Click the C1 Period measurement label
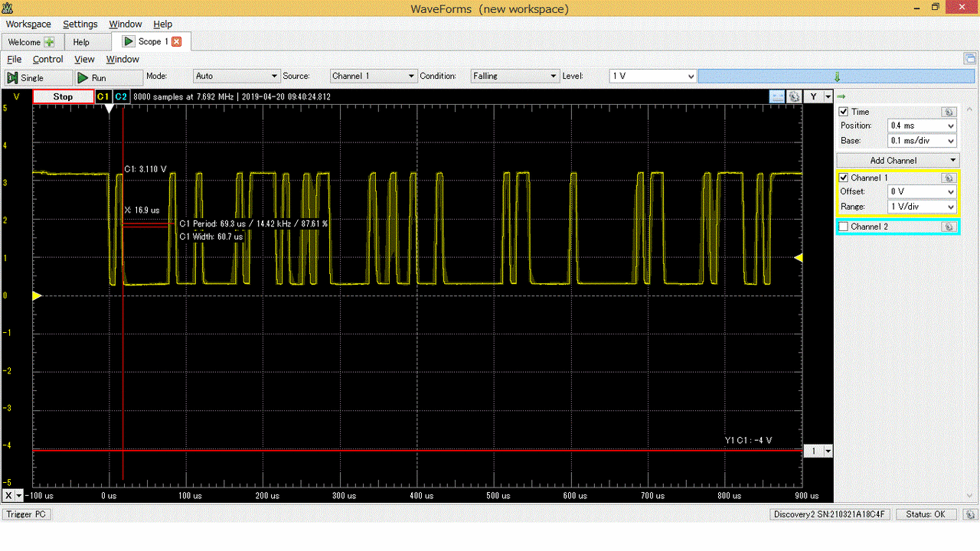 click(x=253, y=223)
